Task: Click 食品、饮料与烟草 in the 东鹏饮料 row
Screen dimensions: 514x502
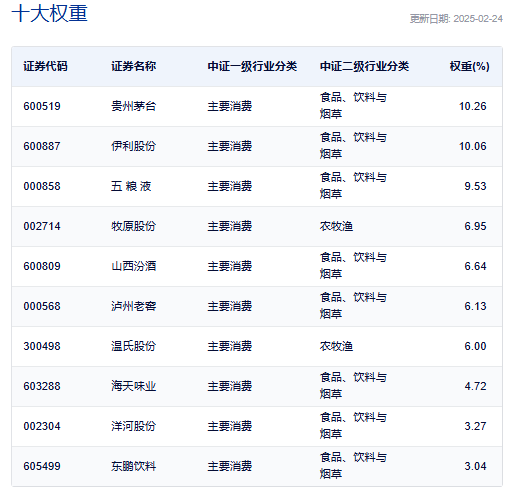Action: [353, 466]
